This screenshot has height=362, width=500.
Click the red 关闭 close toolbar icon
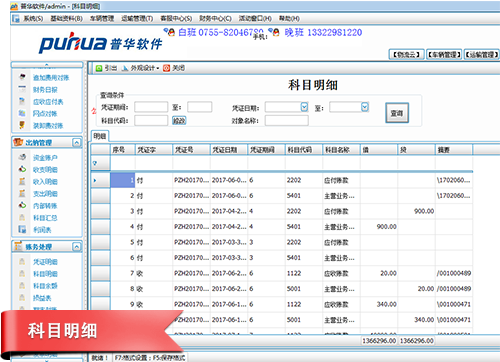tap(166, 68)
